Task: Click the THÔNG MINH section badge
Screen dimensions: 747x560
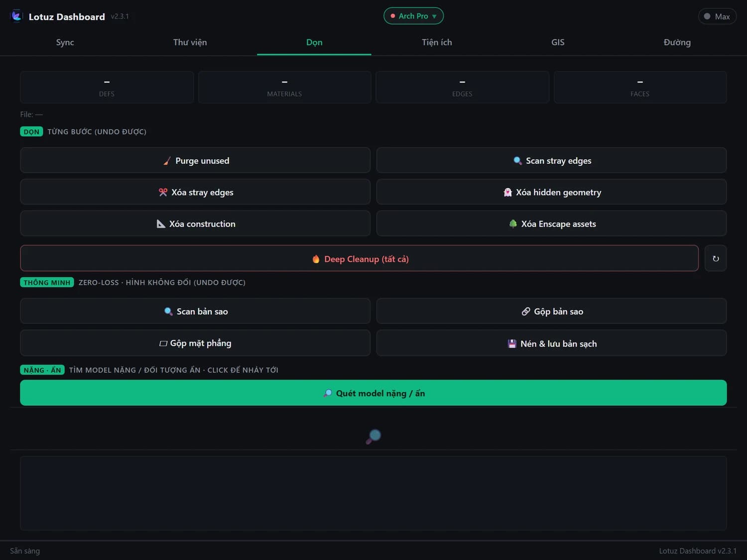Action: click(47, 282)
